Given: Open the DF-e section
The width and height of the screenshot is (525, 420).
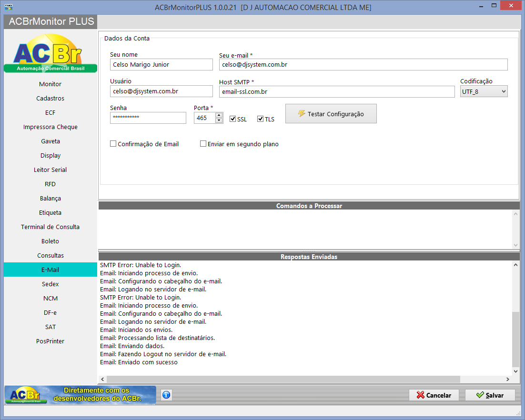Looking at the screenshot, I should (50, 312).
